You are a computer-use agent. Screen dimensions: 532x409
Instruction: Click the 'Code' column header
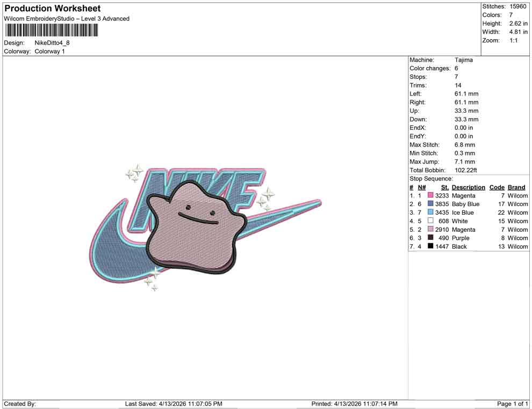point(497,187)
